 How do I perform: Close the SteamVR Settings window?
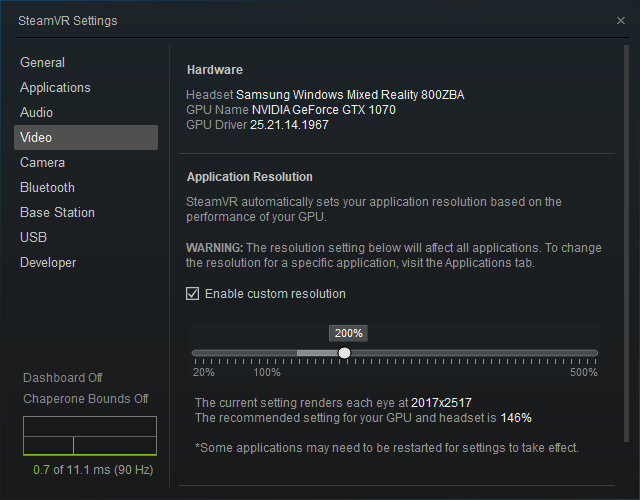point(621,20)
